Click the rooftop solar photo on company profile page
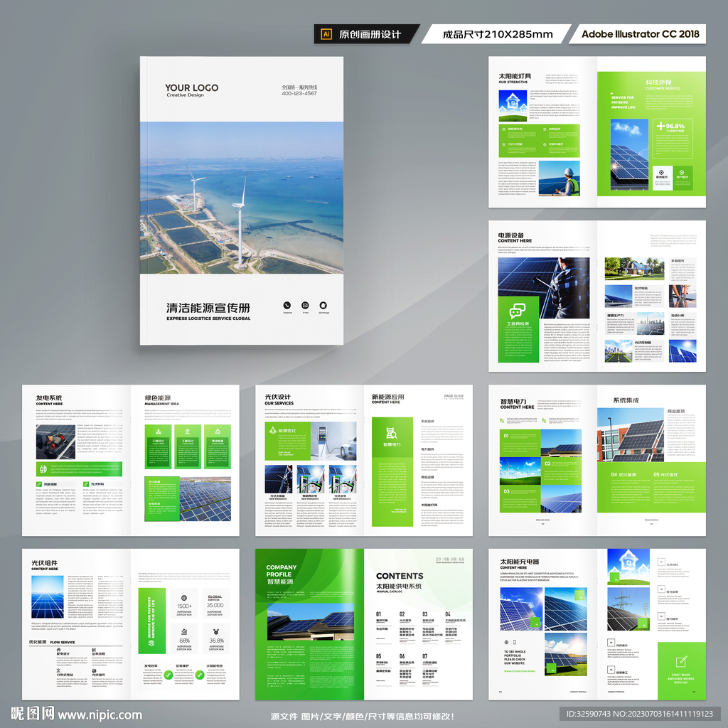Viewport: 728px width, 728px height. (x=311, y=621)
